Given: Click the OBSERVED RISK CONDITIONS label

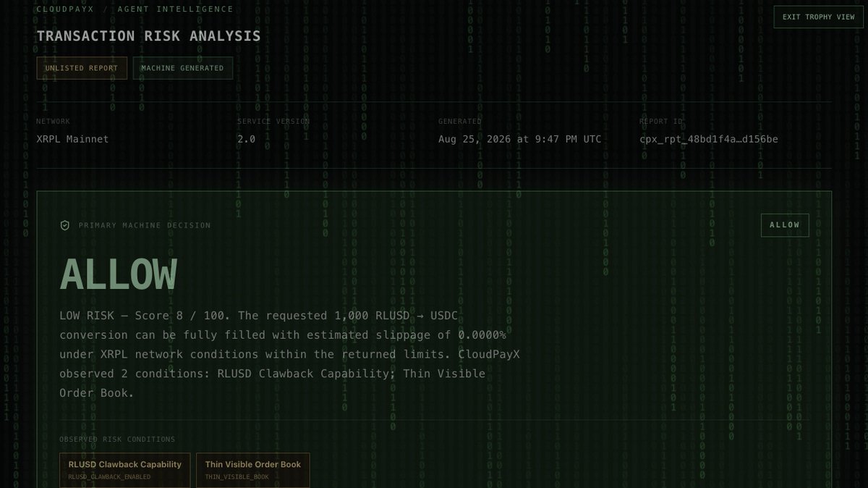Looking at the screenshot, I should pyautogui.click(x=117, y=439).
